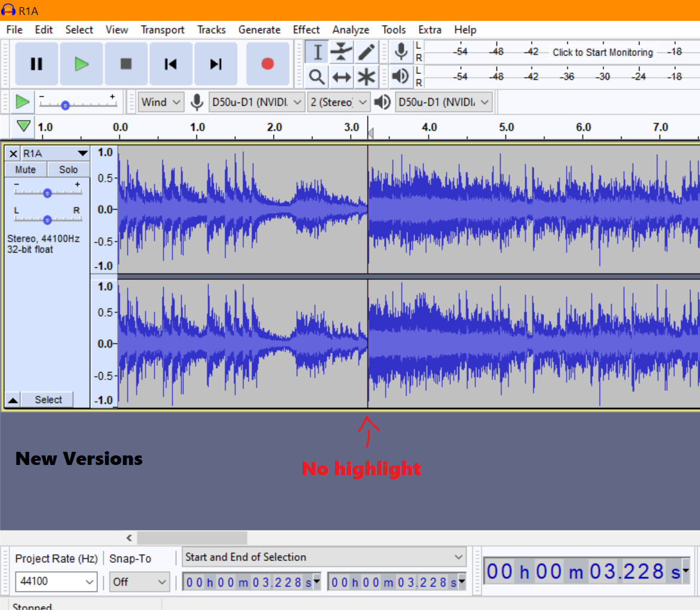Adjust the track pan slider
The image size is (700, 610).
(47, 219)
